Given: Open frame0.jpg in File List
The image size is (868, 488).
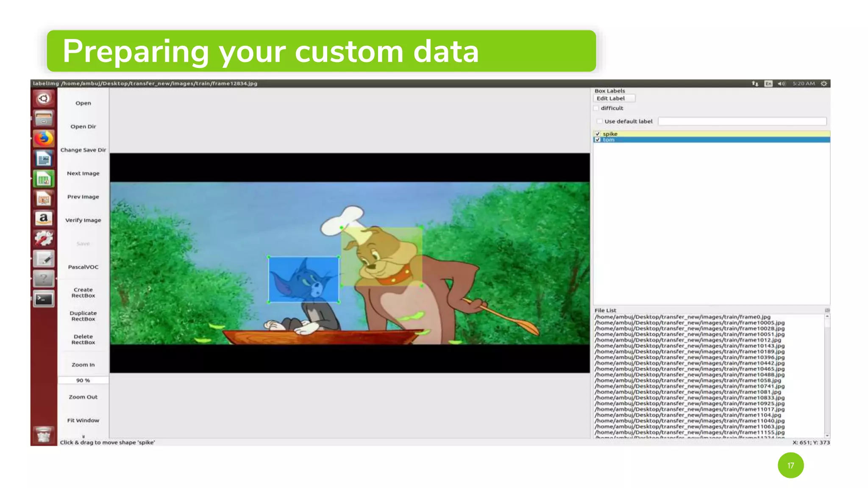Looking at the screenshot, I should tap(682, 317).
